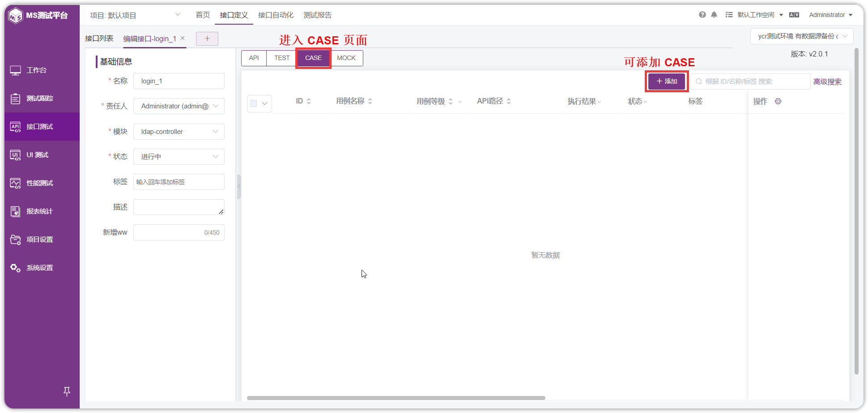
Task: Open the help question mark icon
Action: [x=702, y=15]
